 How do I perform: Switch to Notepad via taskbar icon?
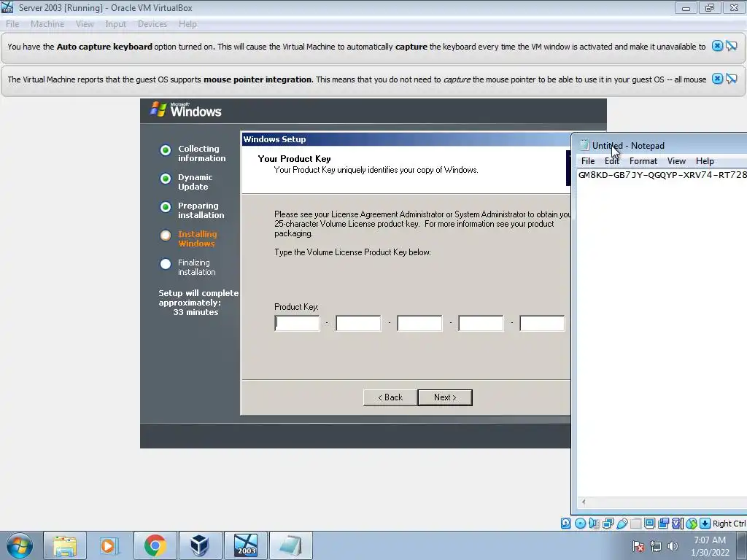pos(290,545)
